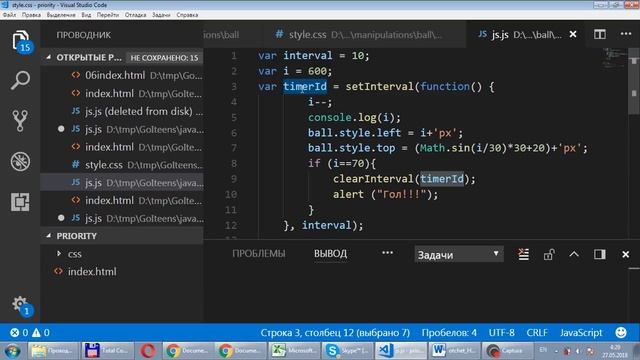This screenshot has height=360, width=640.
Task: Switch to the style.css editor tab
Action: (364, 35)
